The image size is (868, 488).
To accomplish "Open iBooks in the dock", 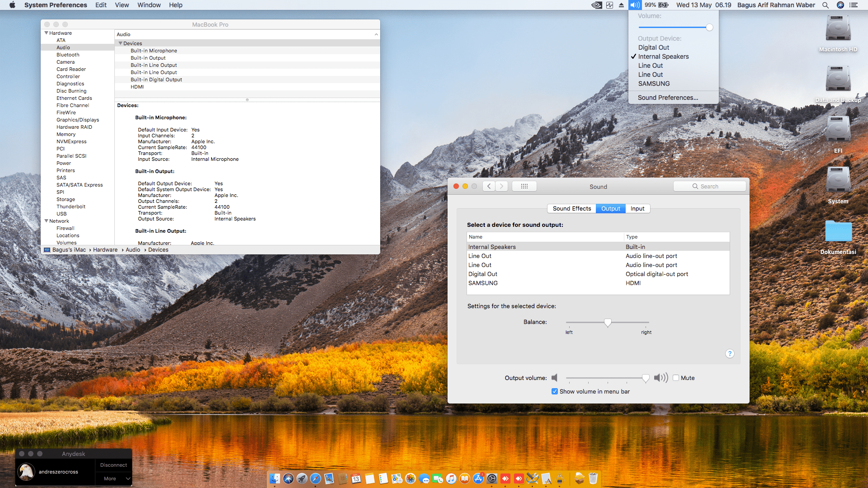I will tap(465, 479).
